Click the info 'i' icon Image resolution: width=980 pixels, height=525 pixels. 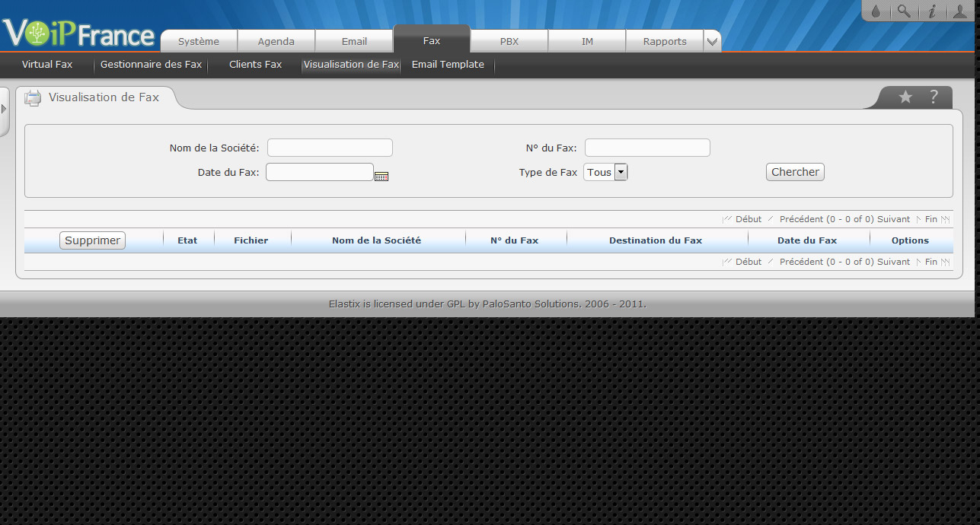(x=931, y=11)
